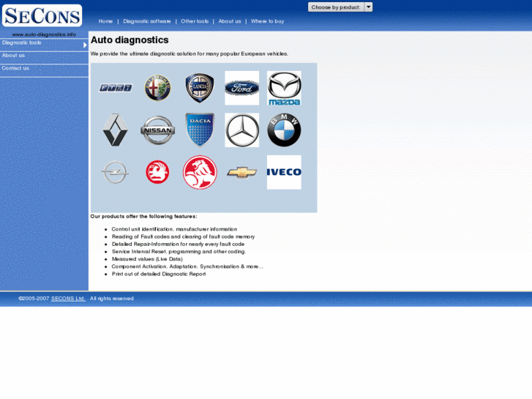Select the BMW roundel logo
532x399 pixels.
(284, 130)
